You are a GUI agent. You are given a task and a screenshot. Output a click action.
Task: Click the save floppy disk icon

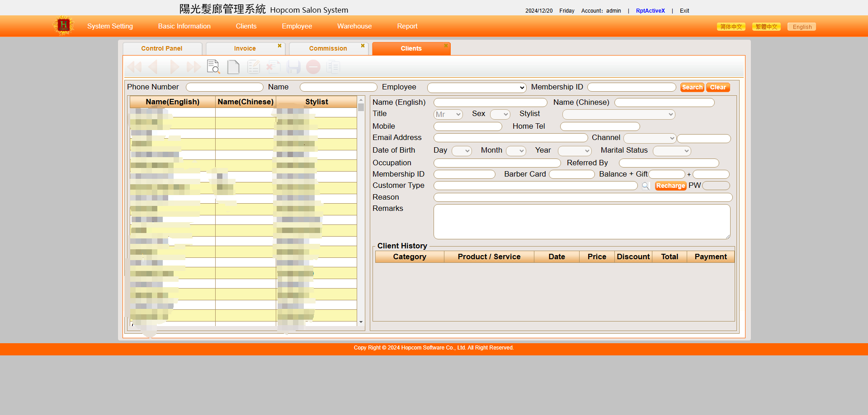pyautogui.click(x=293, y=67)
